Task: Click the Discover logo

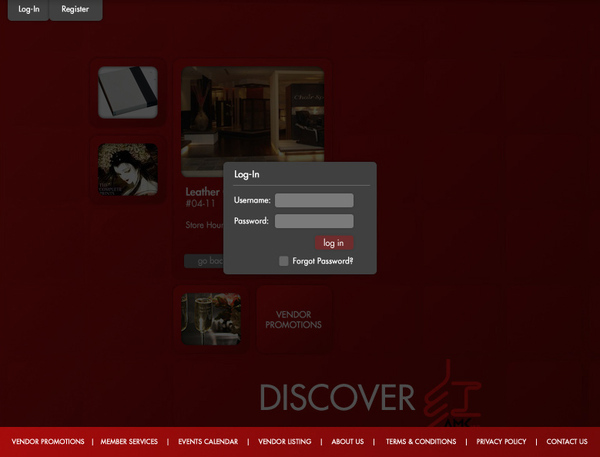Action: click(370, 394)
